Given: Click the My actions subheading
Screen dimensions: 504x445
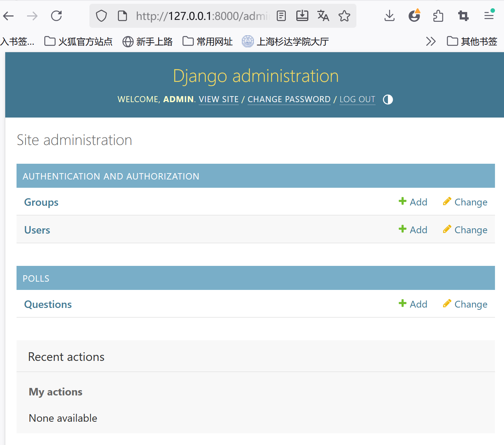Looking at the screenshot, I should pyautogui.click(x=56, y=392).
